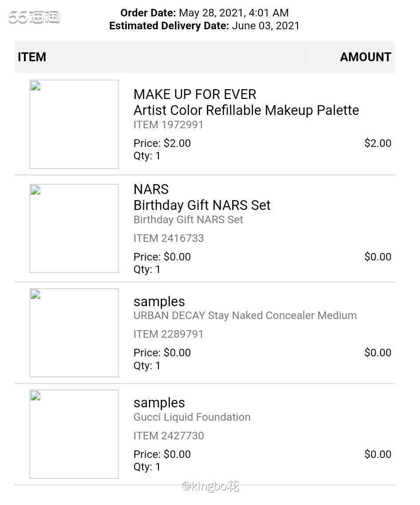420x505 pixels.
Task: Select Gucci Liquid Foundation sample text
Action: tap(192, 417)
